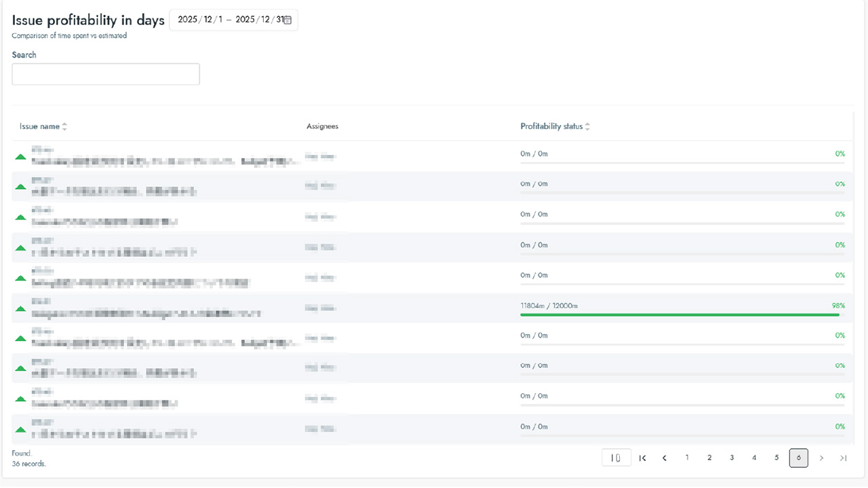The width and height of the screenshot is (868, 488).
Task: Open page 2 in pagination
Action: [x=709, y=458]
